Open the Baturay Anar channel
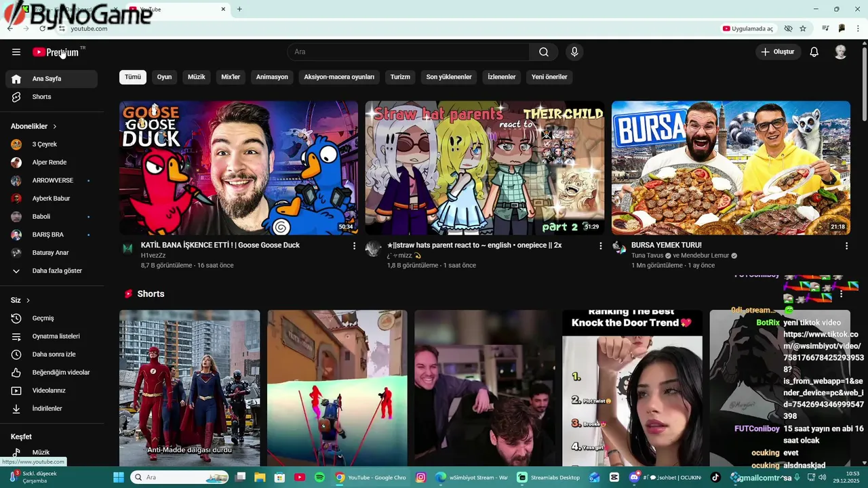 click(52, 253)
